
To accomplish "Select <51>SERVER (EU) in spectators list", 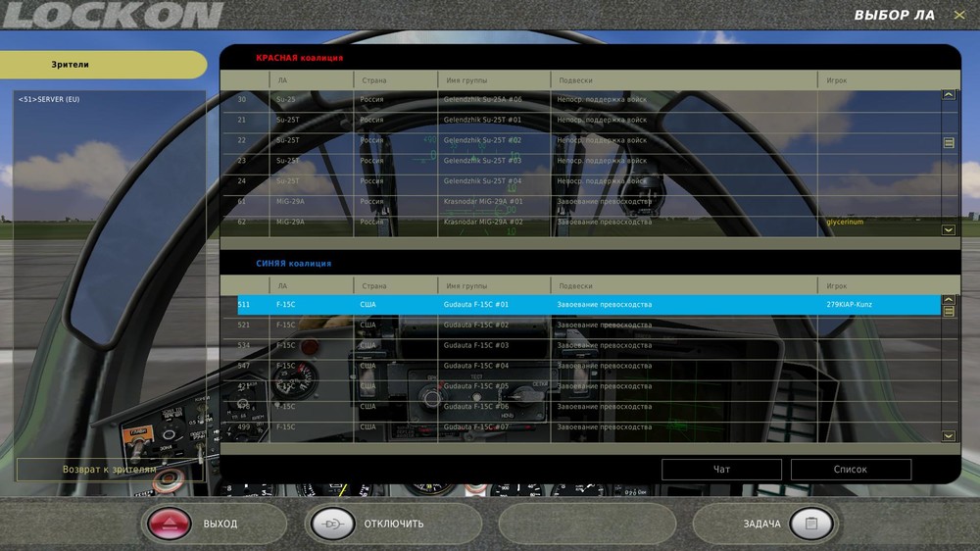I will (x=49, y=99).
